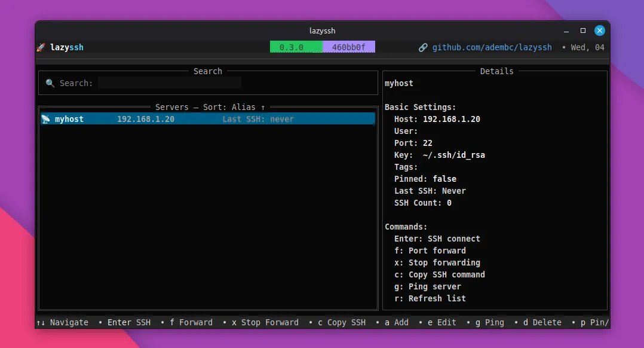This screenshot has width=644, height=348.
Task: Click the 'Port: 22' line
Action: click(413, 143)
